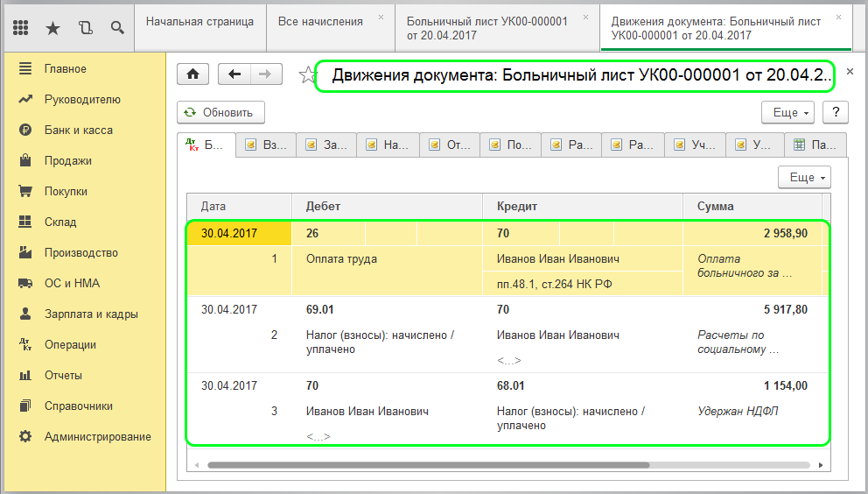Open the history icon in top toolbar

coord(85,28)
